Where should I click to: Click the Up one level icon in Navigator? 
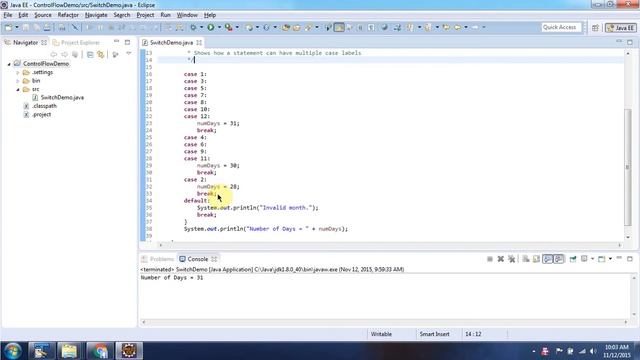(75, 54)
